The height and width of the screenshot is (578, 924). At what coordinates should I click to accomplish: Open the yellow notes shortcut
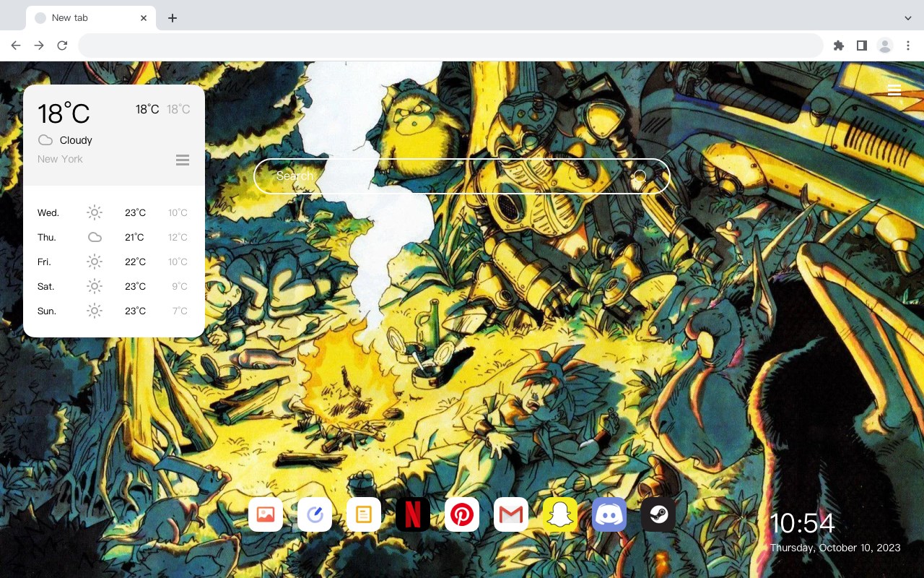click(364, 514)
